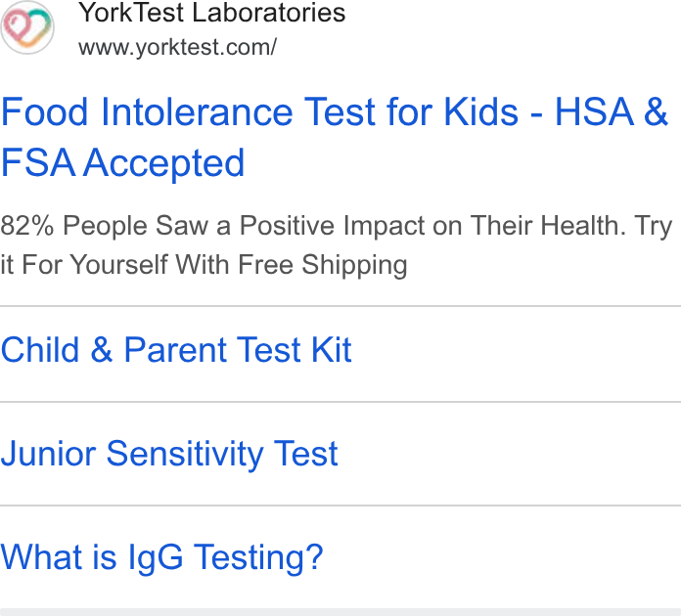Click the word 'Parent' in the first sitelink
Screen dimensions: 681x616
click(x=175, y=349)
